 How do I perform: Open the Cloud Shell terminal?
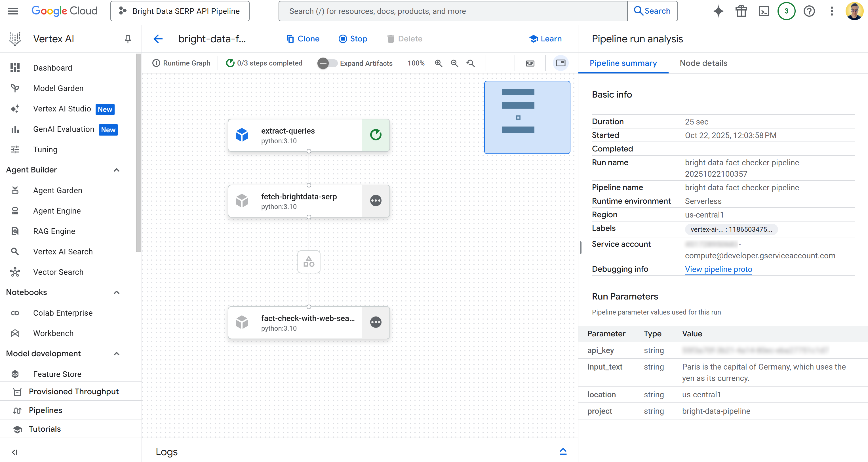[764, 11]
